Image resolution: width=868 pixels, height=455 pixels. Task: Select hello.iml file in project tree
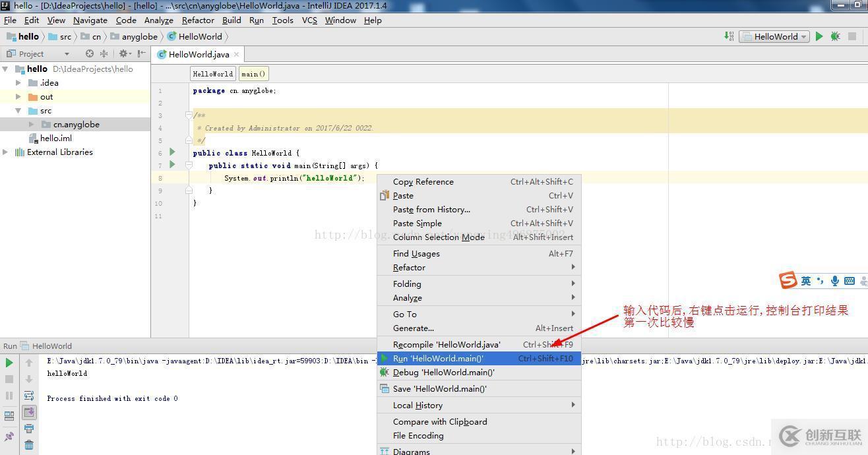(x=55, y=138)
